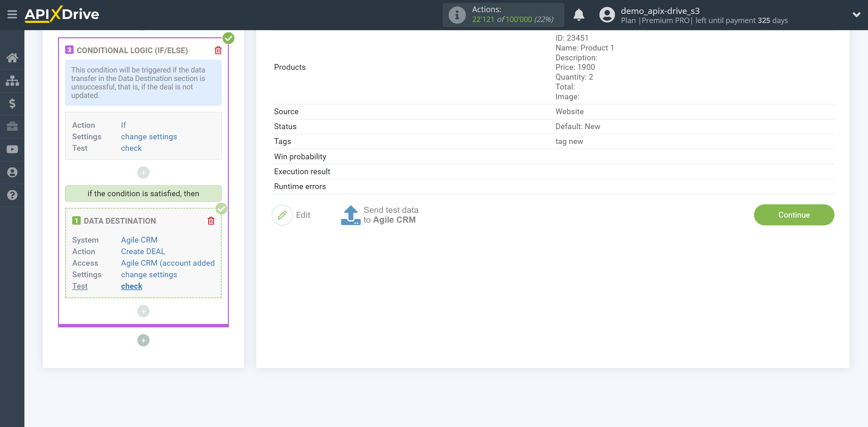Click the Execution result row label
This screenshot has height=427, width=868.
pyautogui.click(x=302, y=171)
